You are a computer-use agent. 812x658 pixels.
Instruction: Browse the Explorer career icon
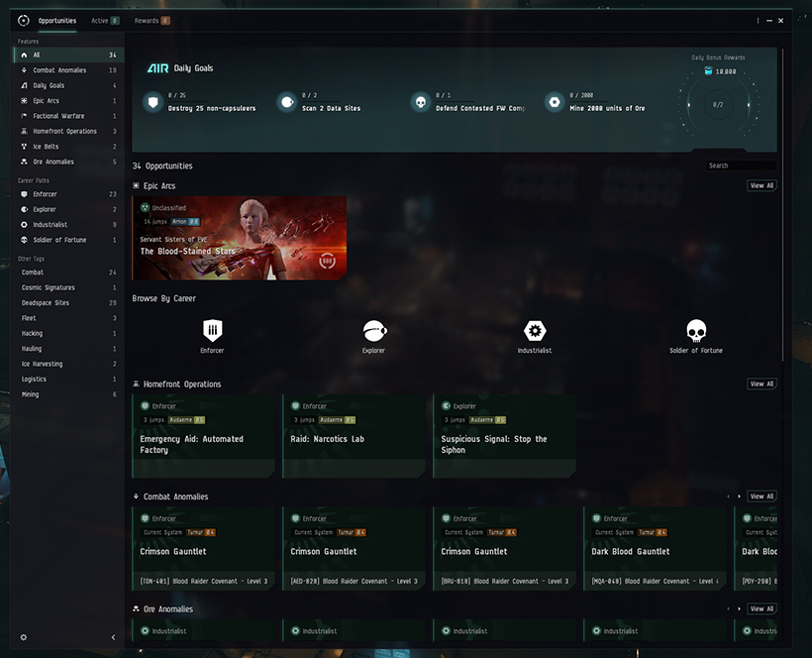374,331
